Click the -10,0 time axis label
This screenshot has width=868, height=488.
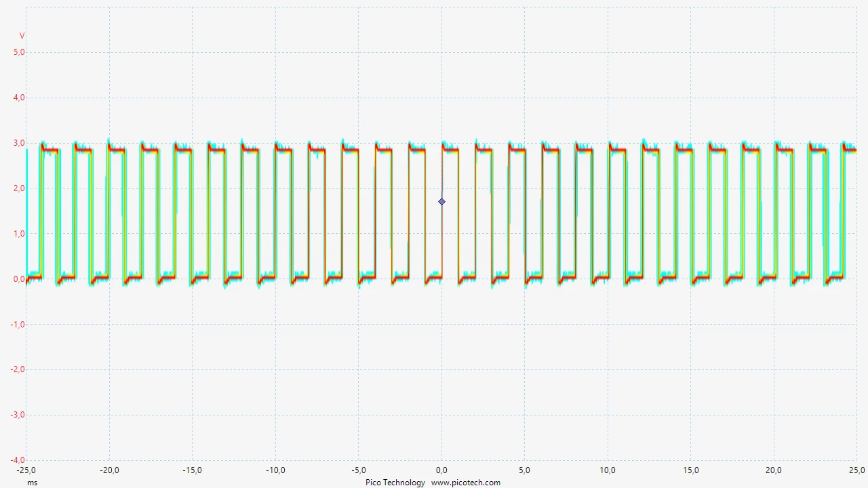pos(275,470)
